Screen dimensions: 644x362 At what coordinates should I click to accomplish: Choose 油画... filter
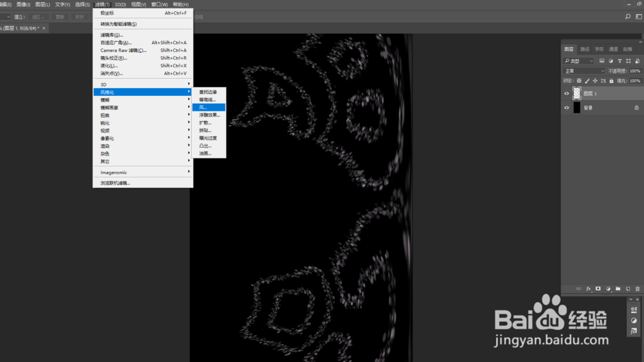[x=209, y=153]
